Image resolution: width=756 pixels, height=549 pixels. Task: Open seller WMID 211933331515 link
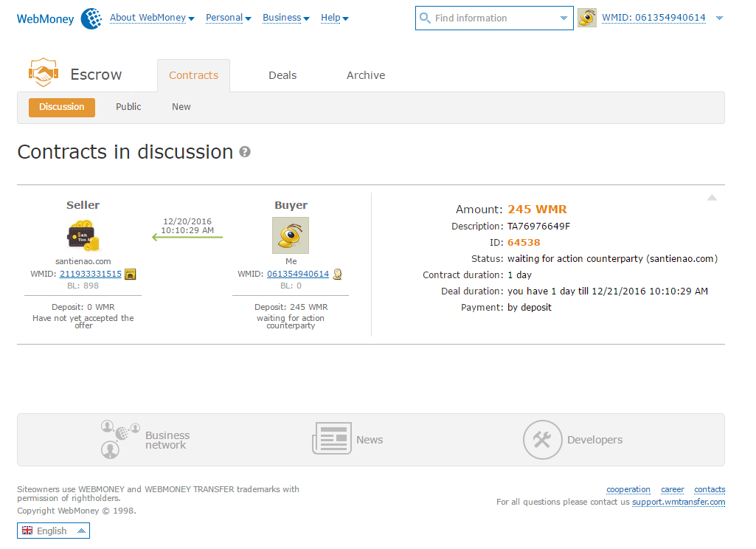click(91, 274)
